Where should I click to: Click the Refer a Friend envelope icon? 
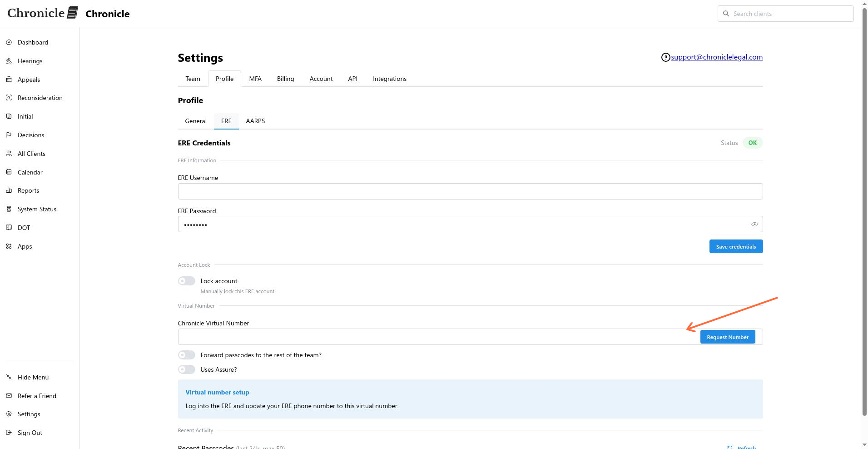[x=9, y=396]
